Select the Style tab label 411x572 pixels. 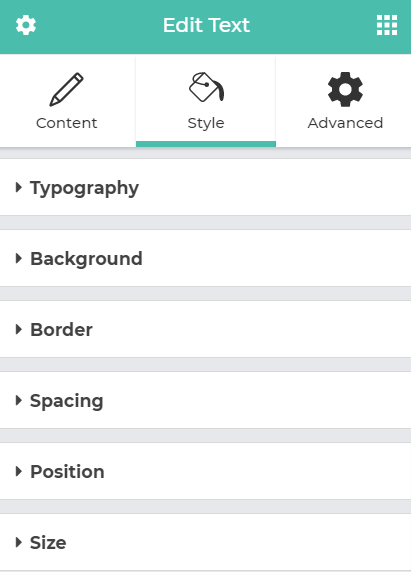click(206, 123)
